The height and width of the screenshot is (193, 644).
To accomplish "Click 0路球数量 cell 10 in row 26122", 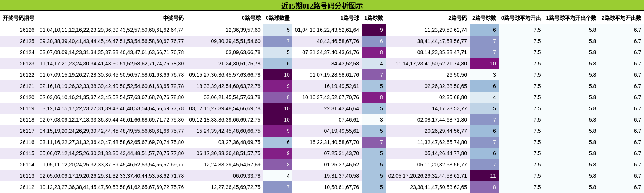I will [x=277, y=75].
